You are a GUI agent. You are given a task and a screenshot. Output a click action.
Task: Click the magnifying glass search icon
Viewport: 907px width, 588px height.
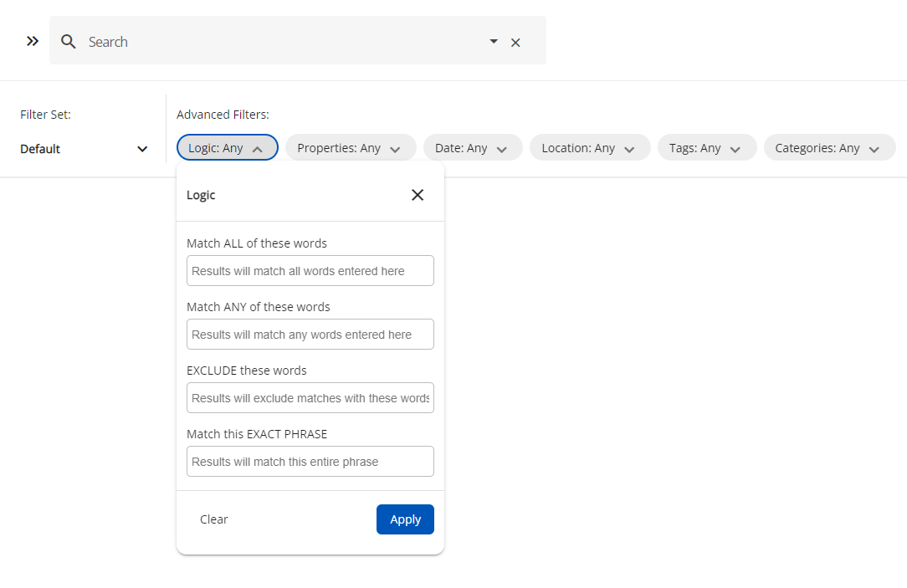pyautogui.click(x=69, y=42)
